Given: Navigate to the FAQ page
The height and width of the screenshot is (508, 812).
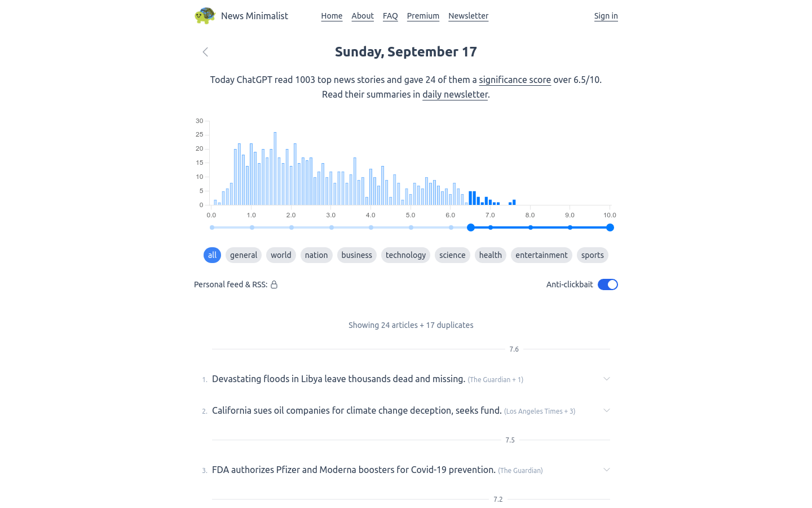Looking at the screenshot, I should coord(390,16).
